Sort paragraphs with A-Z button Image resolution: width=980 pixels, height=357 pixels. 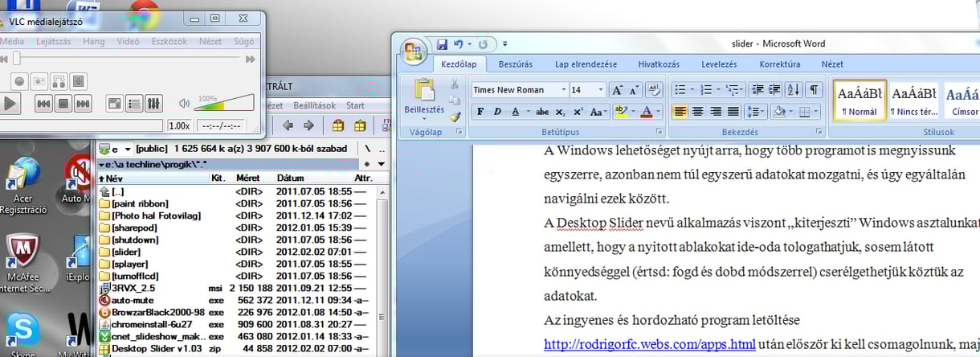(793, 90)
